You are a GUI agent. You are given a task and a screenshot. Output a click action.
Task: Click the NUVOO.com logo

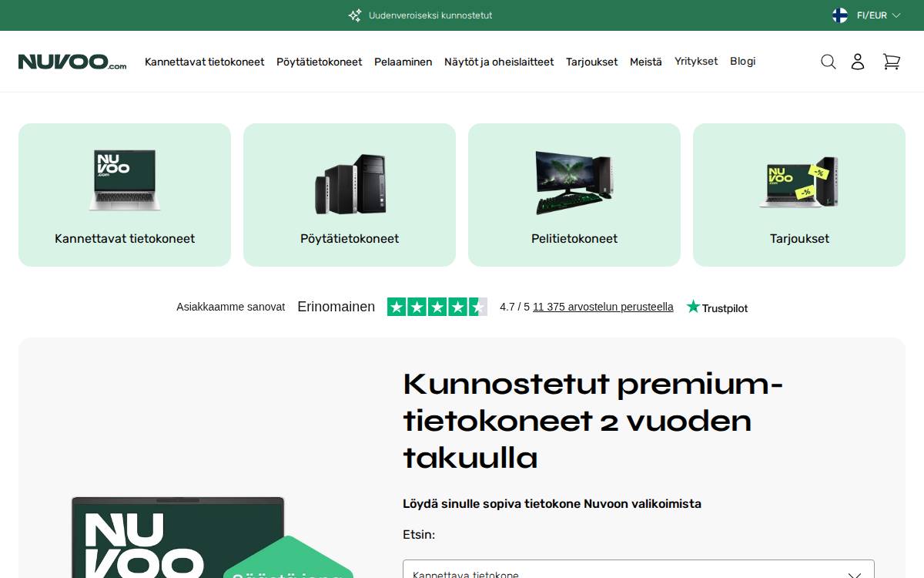click(x=72, y=62)
